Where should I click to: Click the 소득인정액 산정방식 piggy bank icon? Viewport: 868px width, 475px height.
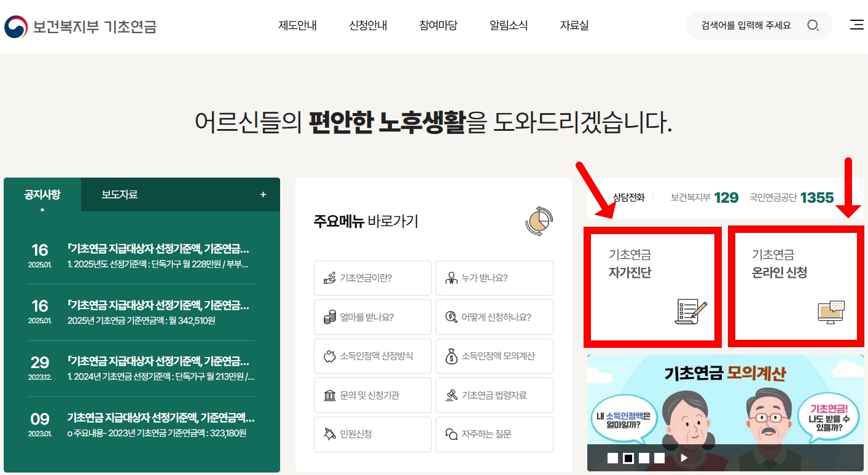329,356
